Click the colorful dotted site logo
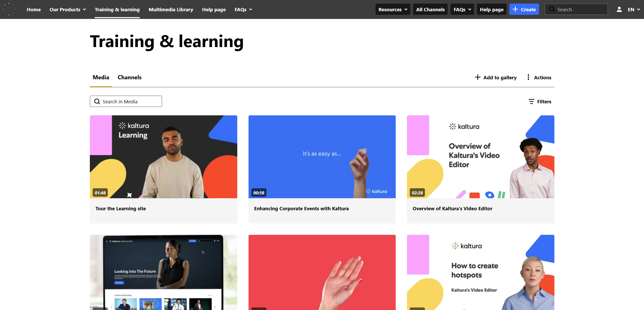Viewport: 644px width, 310px height. pos(9,9)
